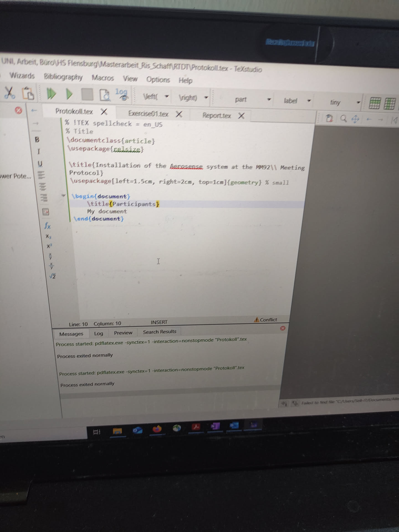This screenshot has height=532, width=399.
Task: Click the Conflict warning in status bar
Action: pos(265,320)
